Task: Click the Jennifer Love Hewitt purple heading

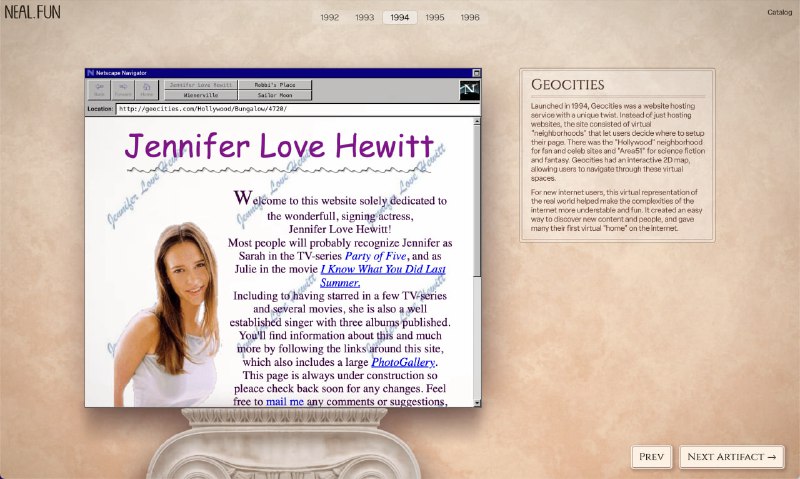Action: (279, 145)
